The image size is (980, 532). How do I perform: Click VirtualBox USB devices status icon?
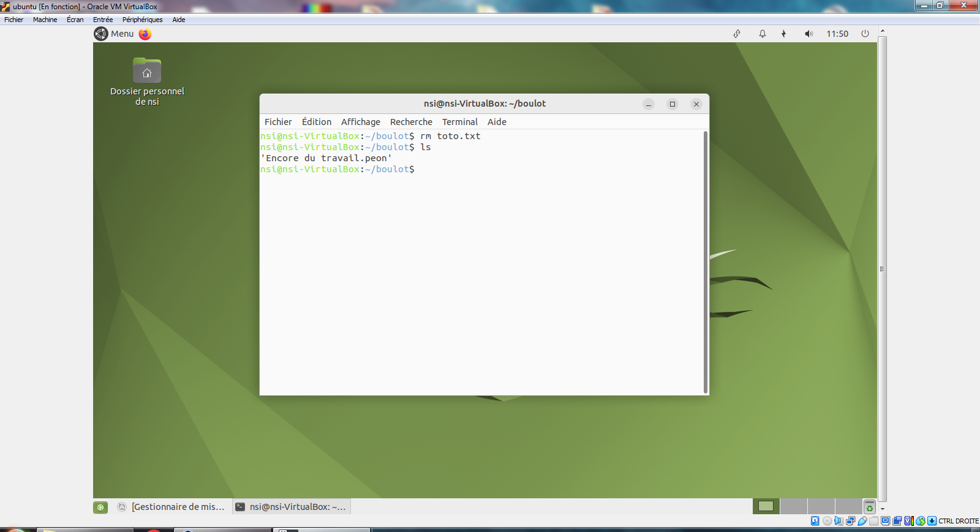coord(862,521)
